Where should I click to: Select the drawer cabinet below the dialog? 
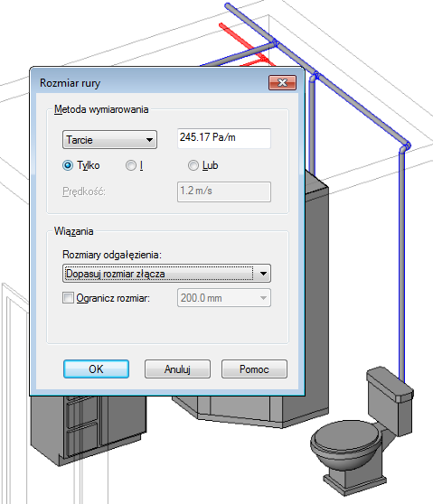89,427
